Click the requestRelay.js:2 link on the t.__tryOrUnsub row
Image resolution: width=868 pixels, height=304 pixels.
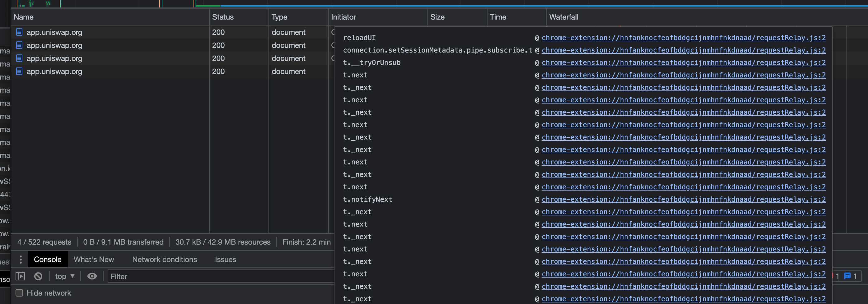(x=684, y=62)
